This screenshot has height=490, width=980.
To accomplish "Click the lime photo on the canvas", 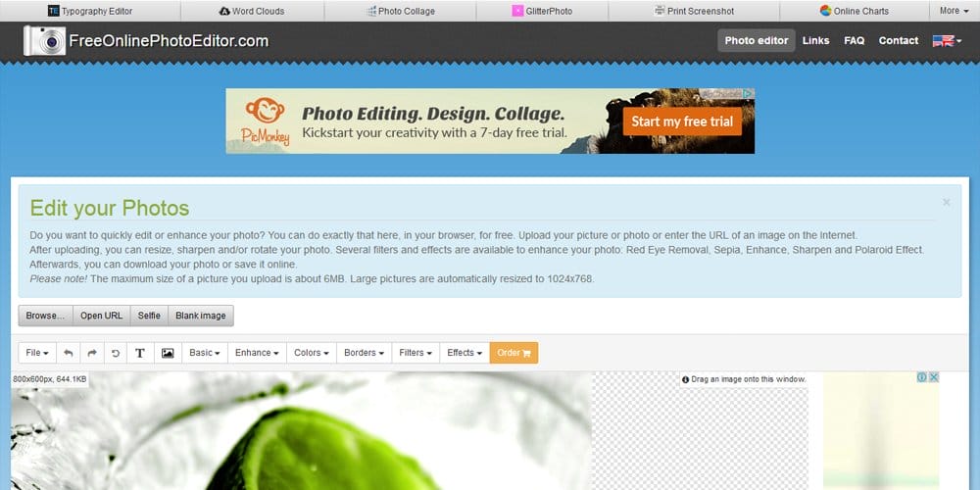I will 301,431.
